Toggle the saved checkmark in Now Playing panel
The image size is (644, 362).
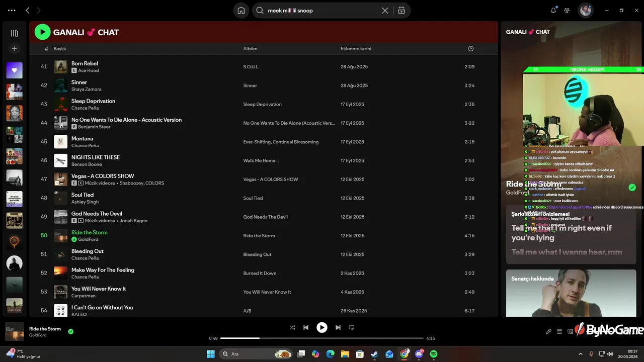pos(632,188)
